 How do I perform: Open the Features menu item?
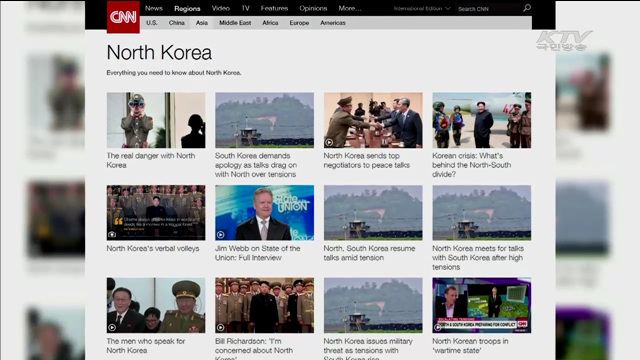click(x=274, y=8)
